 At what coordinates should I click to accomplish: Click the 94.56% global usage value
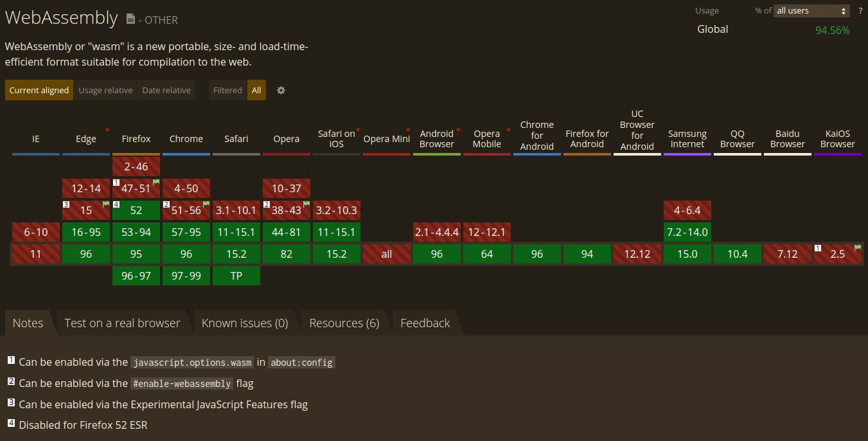(832, 30)
